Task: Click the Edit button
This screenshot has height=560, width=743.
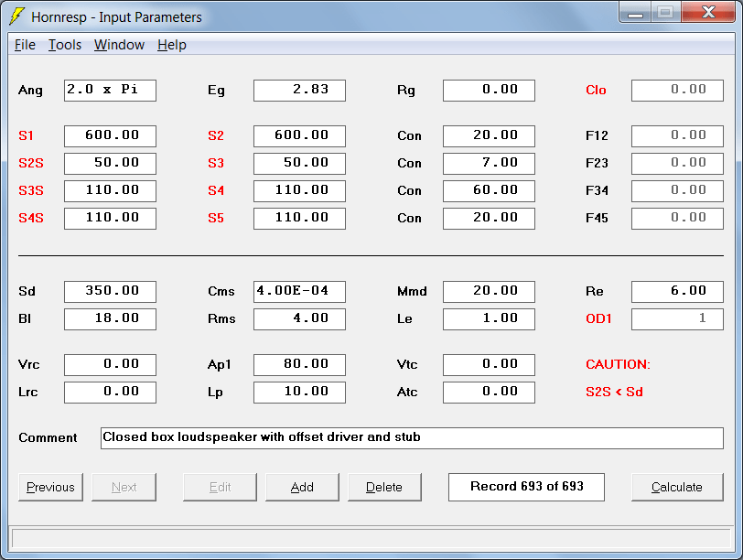Action: pyautogui.click(x=220, y=487)
